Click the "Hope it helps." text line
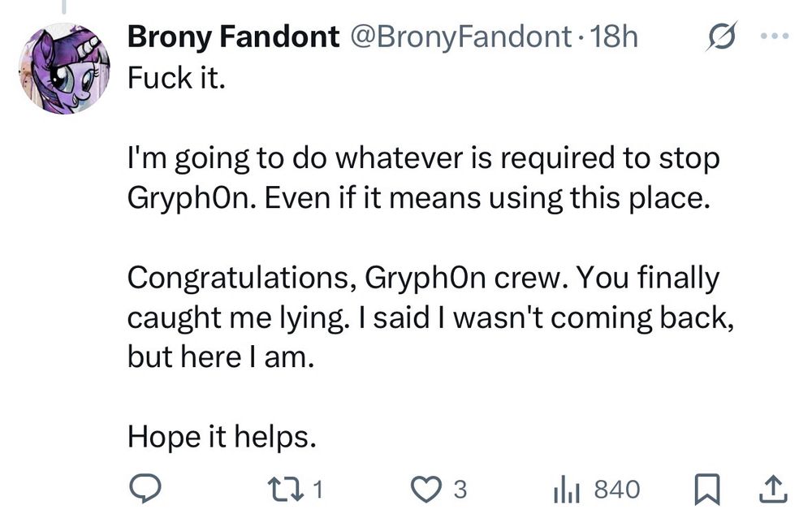This screenshot has width=812, height=527. pos(221,437)
